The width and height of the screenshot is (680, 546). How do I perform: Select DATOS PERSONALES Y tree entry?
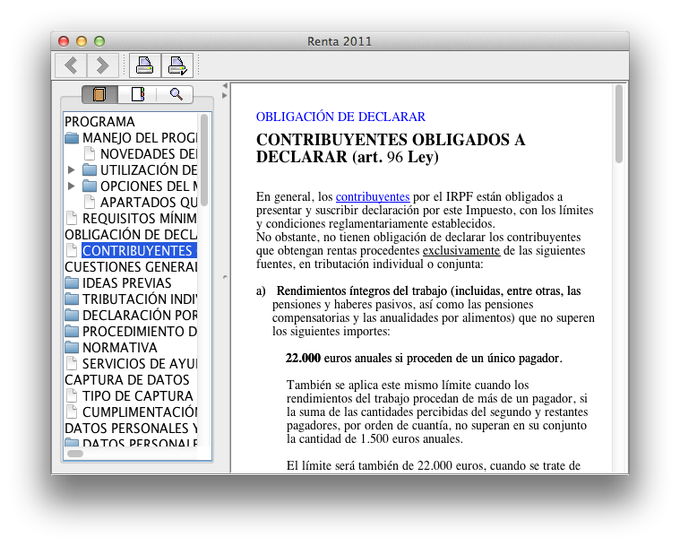click(131, 428)
